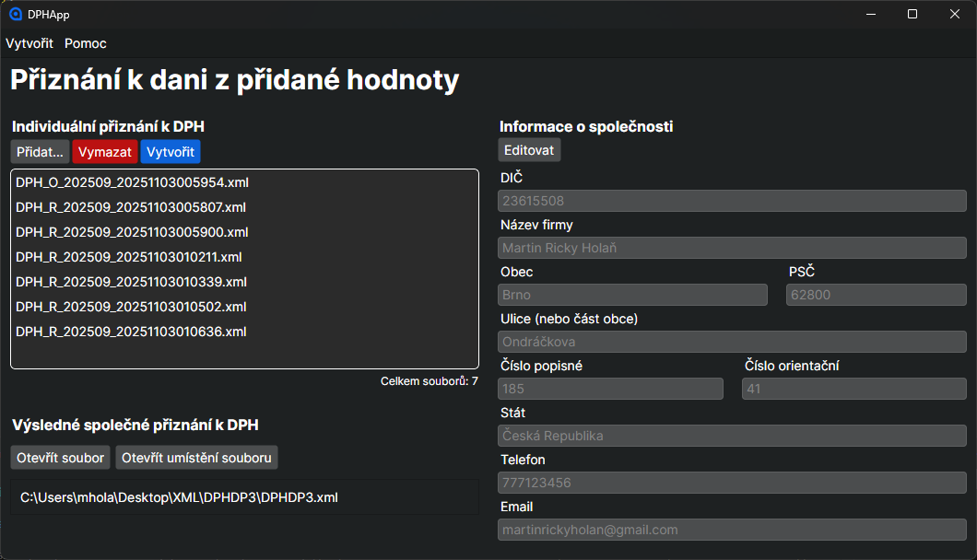
Task: Click the DPHApp icon in title bar
Action: (15, 14)
